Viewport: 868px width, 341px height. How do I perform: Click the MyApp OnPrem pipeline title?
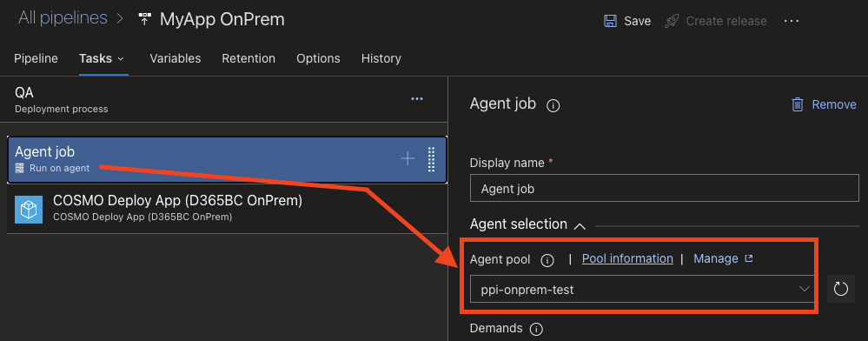pos(222,19)
